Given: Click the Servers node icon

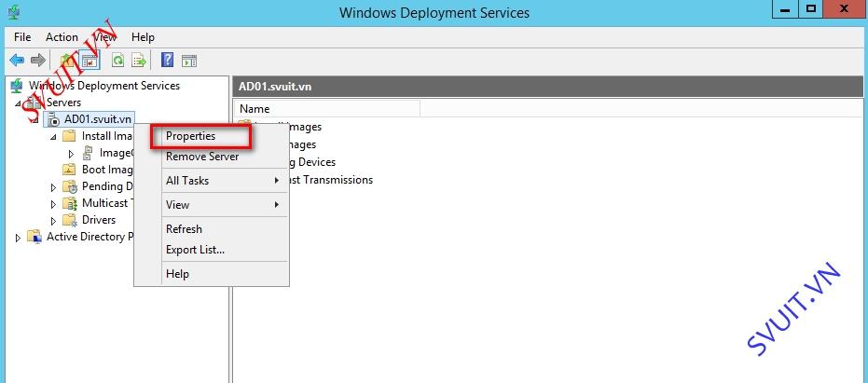Looking at the screenshot, I should tap(34, 103).
